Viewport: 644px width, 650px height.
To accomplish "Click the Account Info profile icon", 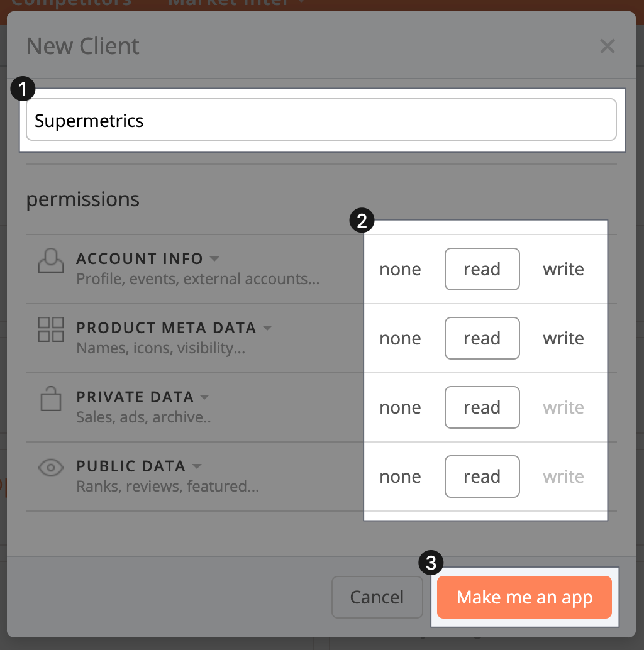I will [x=50, y=260].
